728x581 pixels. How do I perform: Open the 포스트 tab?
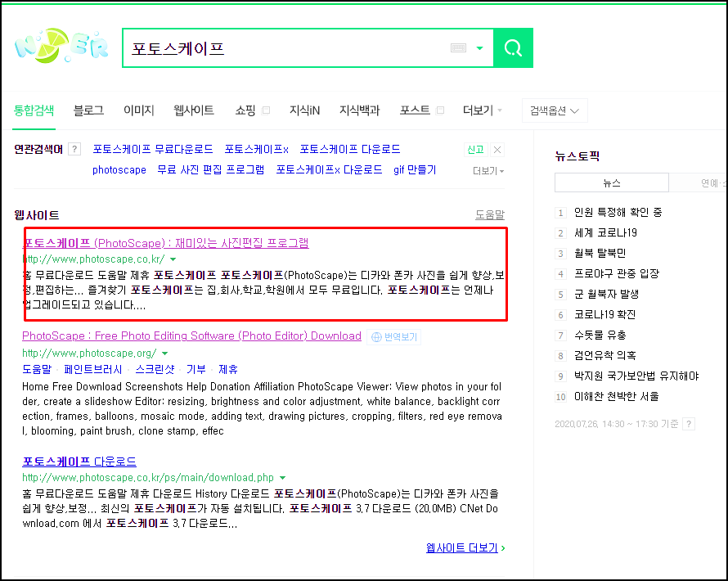pyautogui.click(x=415, y=110)
